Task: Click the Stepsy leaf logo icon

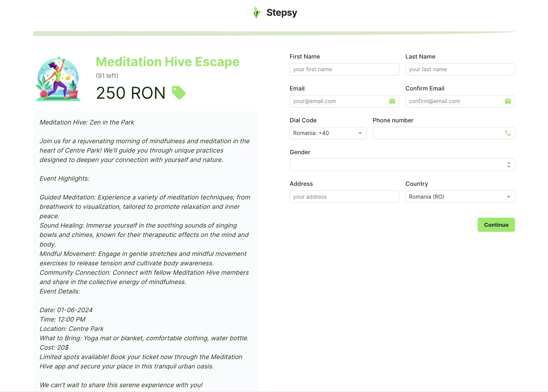Action: [257, 13]
